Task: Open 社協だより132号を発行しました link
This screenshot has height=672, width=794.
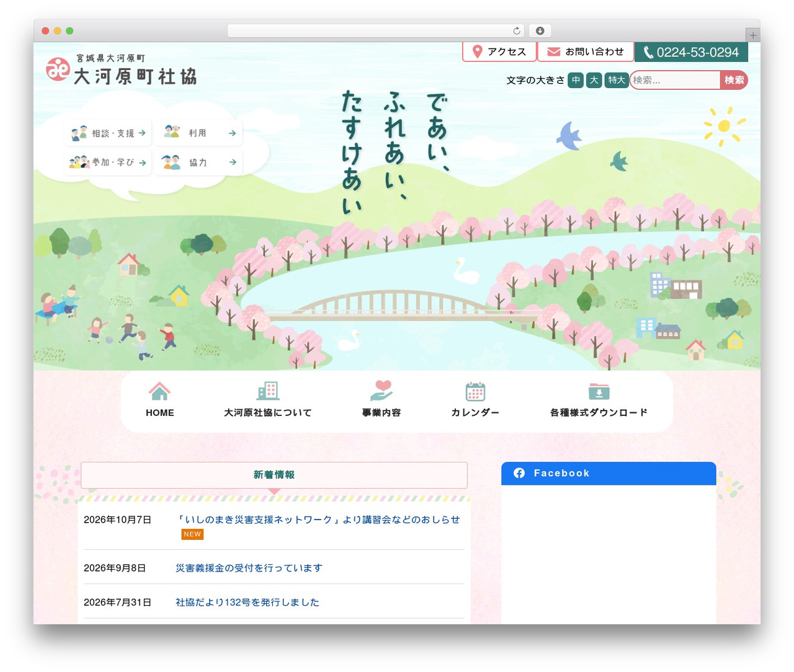Action: tap(248, 602)
